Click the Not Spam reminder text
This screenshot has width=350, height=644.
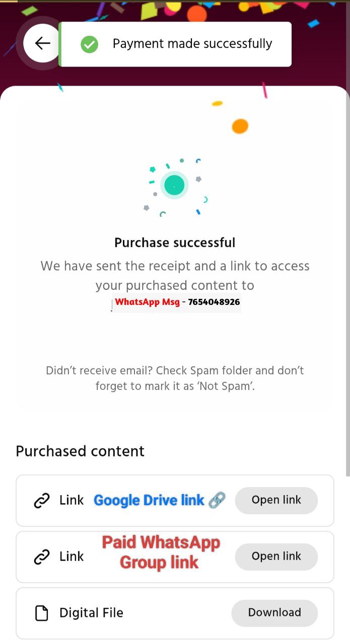pyautogui.click(x=175, y=379)
